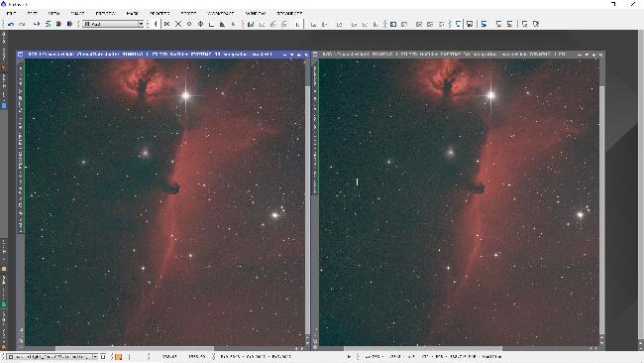Click the X-shaped tool icon in toolbar
The height and width of the screenshot is (363, 644).
click(x=178, y=24)
